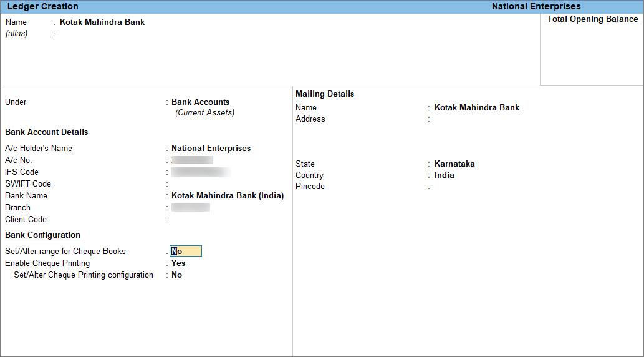
Task: Click the 'IFS Code' label
Action: (22, 172)
